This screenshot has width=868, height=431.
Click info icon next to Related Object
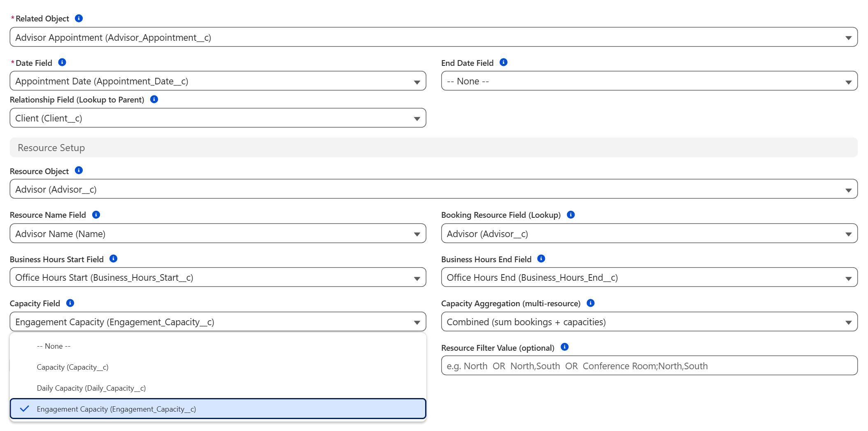pos(79,19)
